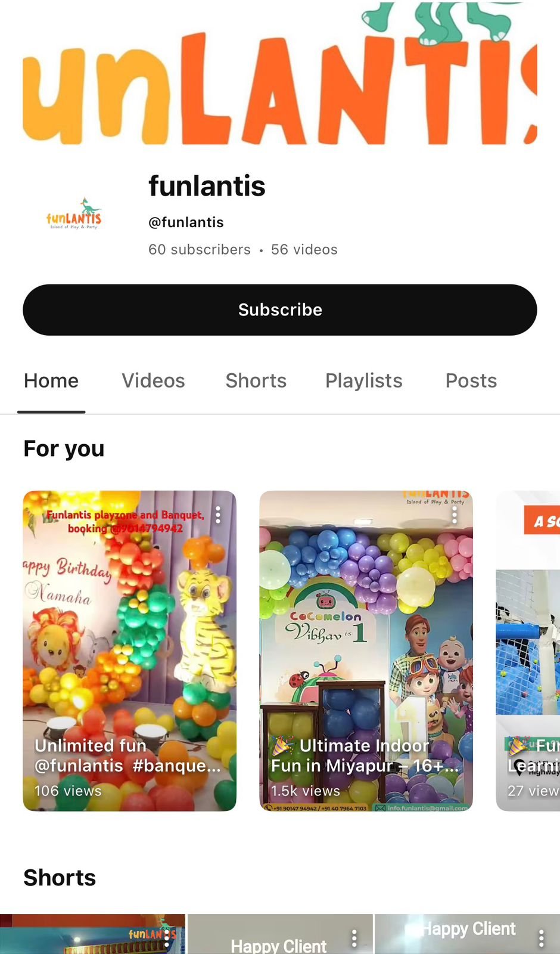
Task: Tap the @funlantis channel handle
Action: [x=186, y=222]
